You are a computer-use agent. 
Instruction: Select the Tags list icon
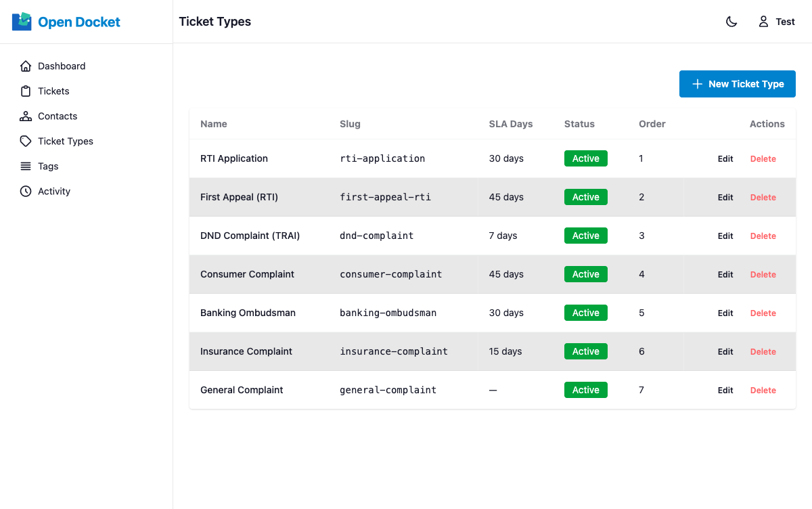coord(25,166)
